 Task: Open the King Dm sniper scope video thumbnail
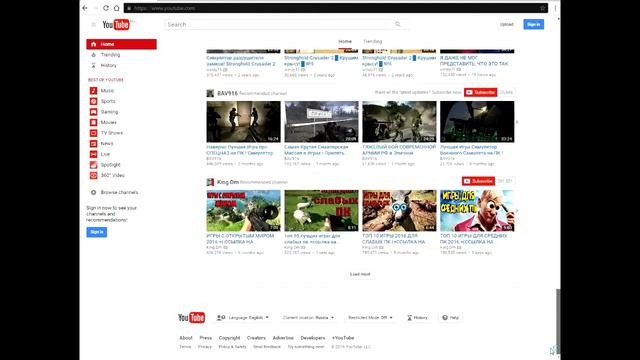click(x=243, y=211)
